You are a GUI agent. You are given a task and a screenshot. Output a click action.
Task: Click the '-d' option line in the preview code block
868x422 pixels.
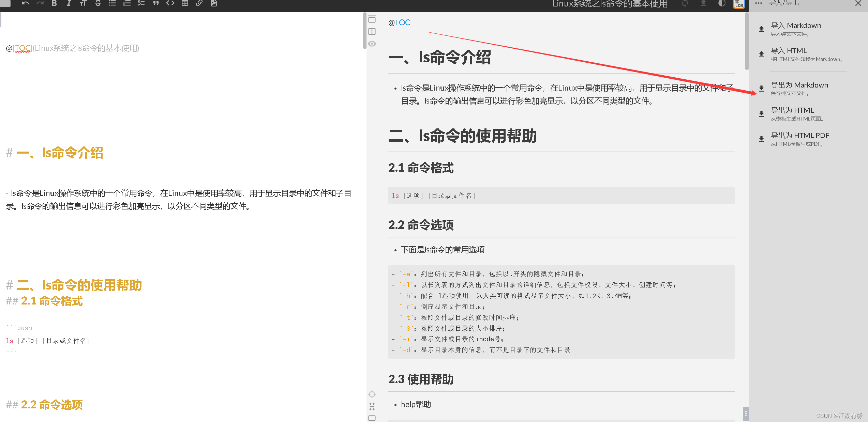click(483, 350)
